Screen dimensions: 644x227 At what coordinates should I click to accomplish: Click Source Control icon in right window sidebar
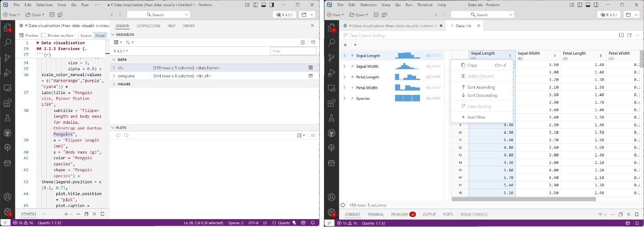331,58
